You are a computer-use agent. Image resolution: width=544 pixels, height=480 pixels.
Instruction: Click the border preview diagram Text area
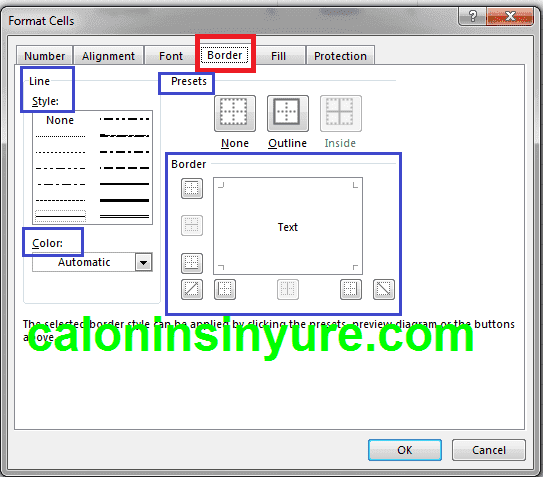[288, 226]
